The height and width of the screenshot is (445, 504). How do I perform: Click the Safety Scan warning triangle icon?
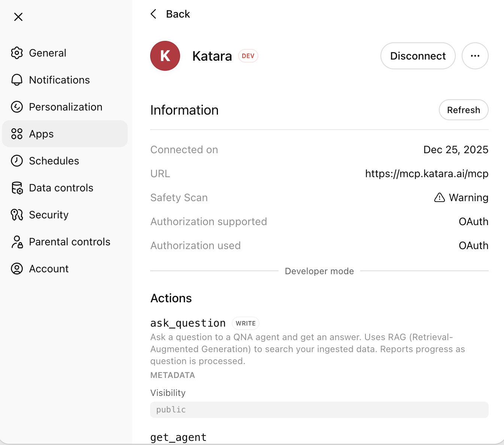coord(439,197)
